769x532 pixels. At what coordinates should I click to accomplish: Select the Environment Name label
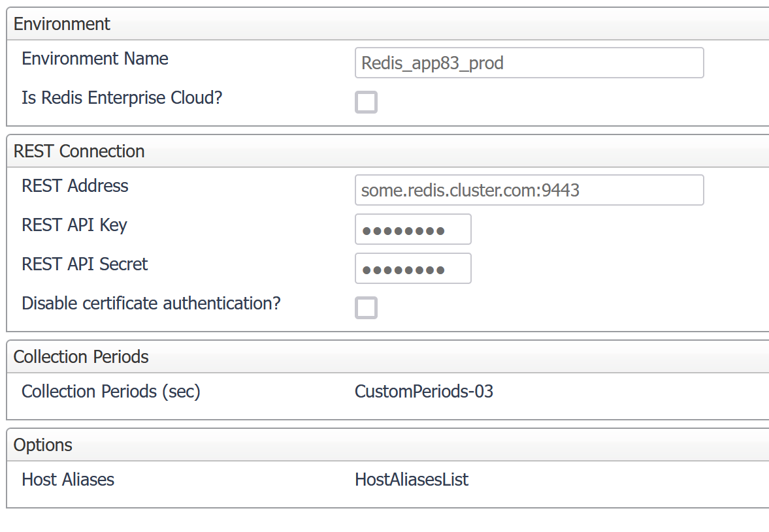[95, 59]
